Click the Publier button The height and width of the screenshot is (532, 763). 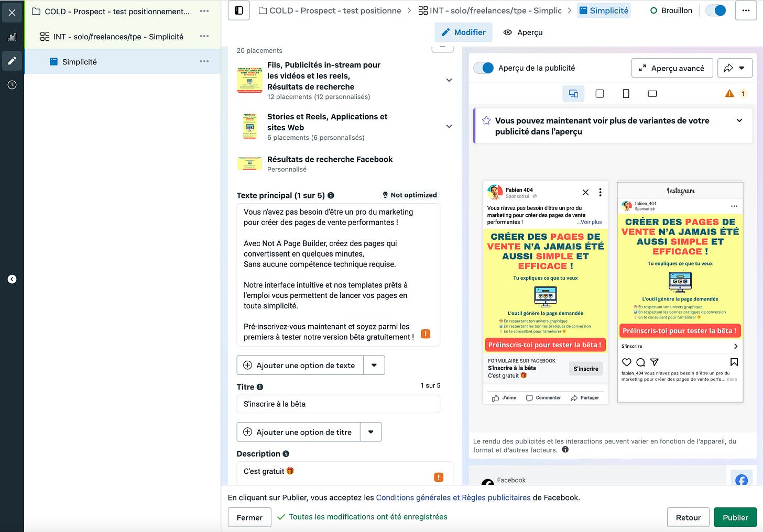tap(735, 517)
